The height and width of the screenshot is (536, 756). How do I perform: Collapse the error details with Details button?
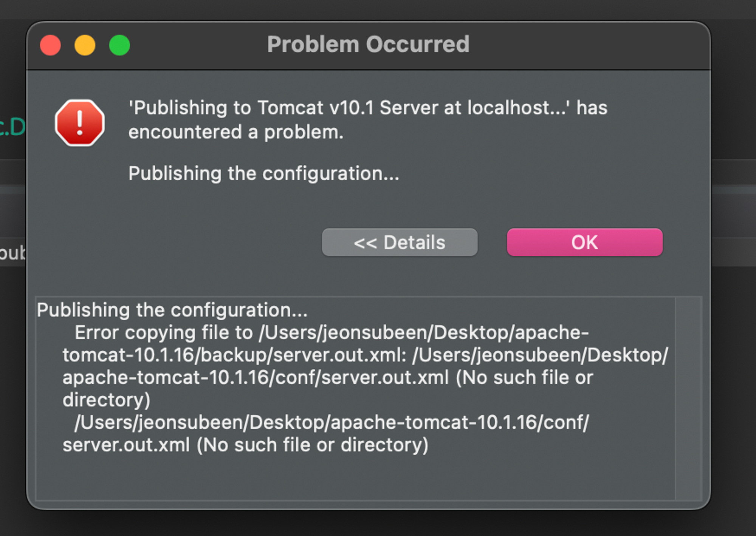(400, 242)
